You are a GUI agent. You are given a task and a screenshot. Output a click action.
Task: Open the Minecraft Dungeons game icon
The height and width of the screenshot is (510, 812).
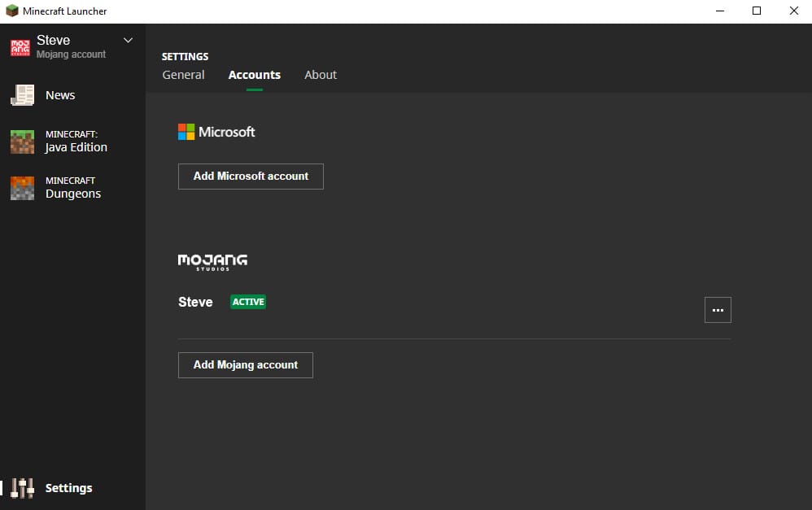pos(22,188)
